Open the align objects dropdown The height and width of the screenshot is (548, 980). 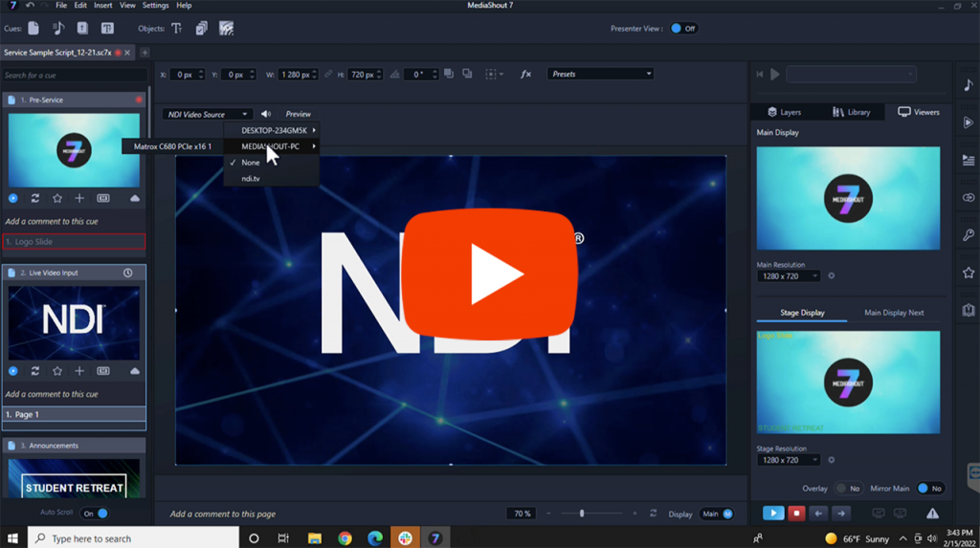(495, 75)
